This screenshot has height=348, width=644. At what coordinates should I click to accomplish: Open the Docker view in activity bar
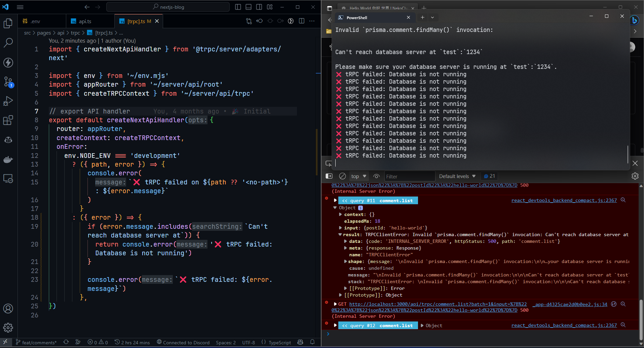(8, 160)
